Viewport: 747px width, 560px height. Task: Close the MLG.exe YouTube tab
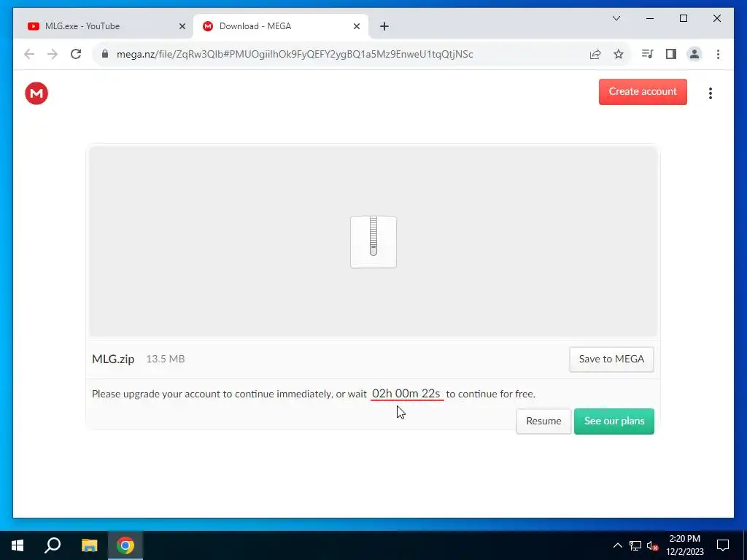pos(182,26)
